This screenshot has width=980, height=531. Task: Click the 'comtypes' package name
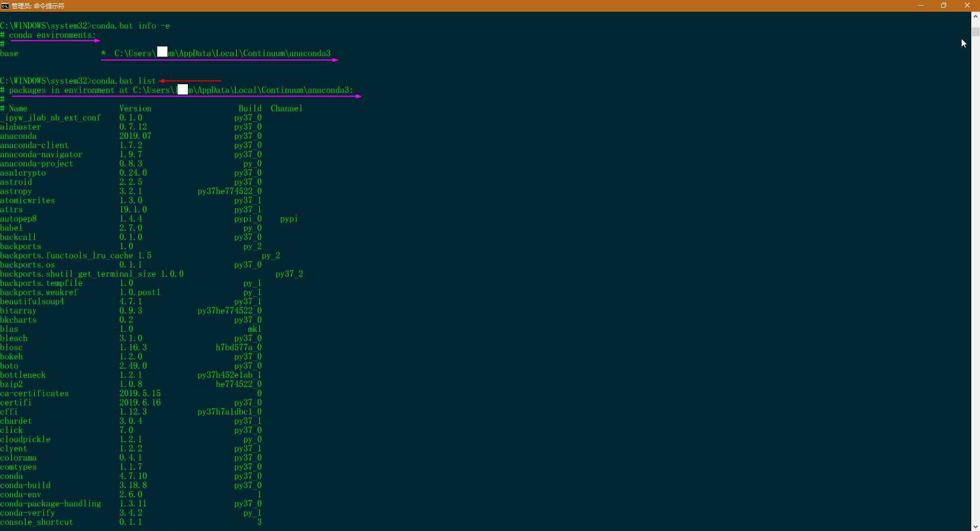18,467
